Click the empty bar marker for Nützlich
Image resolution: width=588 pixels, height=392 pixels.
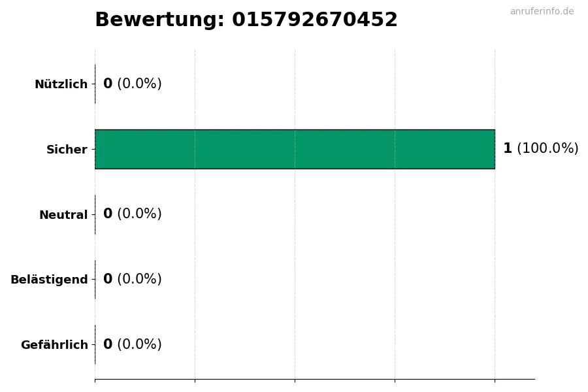(x=95, y=84)
